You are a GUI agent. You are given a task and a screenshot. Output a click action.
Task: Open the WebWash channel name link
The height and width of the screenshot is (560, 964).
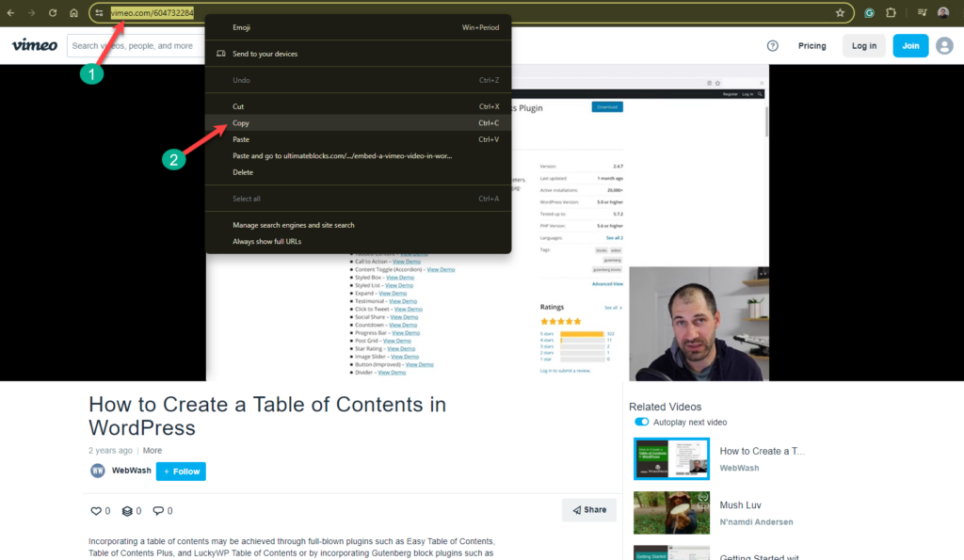pos(131,471)
